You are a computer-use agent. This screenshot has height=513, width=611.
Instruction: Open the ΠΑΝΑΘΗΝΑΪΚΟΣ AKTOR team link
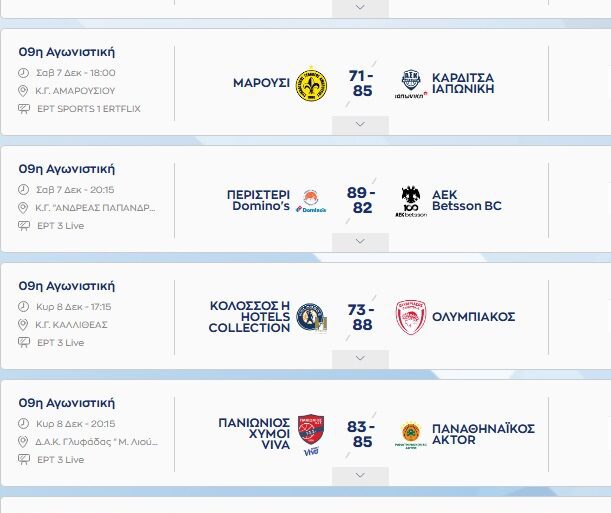click(483, 434)
